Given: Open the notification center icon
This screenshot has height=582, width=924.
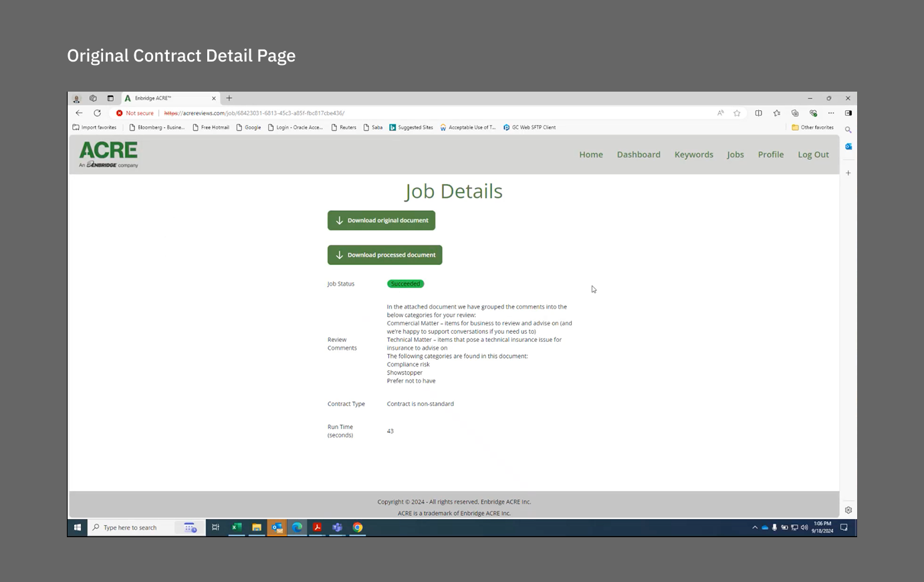Looking at the screenshot, I should [x=844, y=527].
